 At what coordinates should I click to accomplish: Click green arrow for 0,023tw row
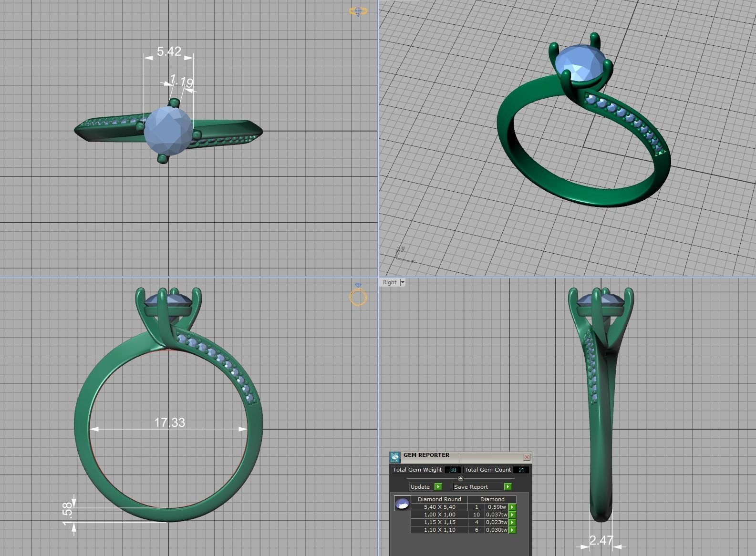(512, 522)
